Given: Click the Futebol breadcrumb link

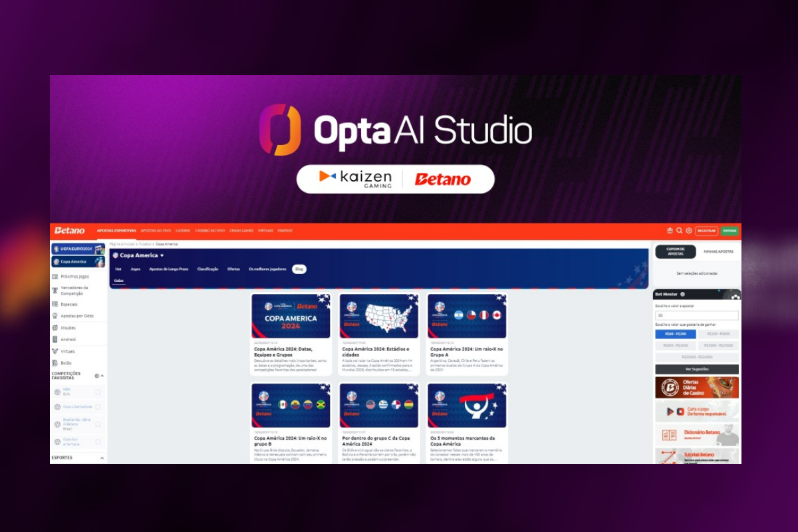Looking at the screenshot, I should click(x=145, y=244).
